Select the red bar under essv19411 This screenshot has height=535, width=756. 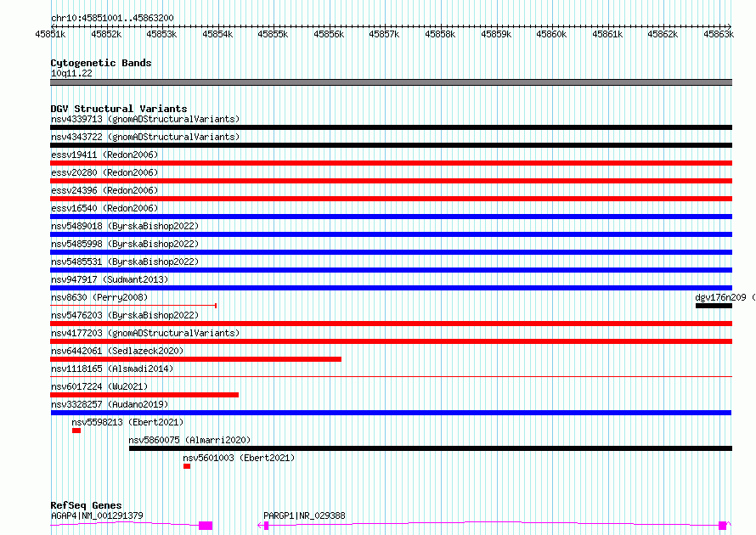391,163
